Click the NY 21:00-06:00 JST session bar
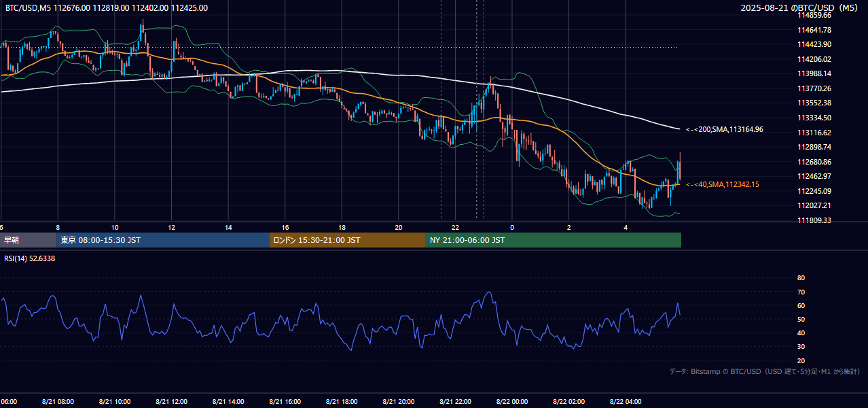Viewport: 868px width, 408px height. click(554, 240)
